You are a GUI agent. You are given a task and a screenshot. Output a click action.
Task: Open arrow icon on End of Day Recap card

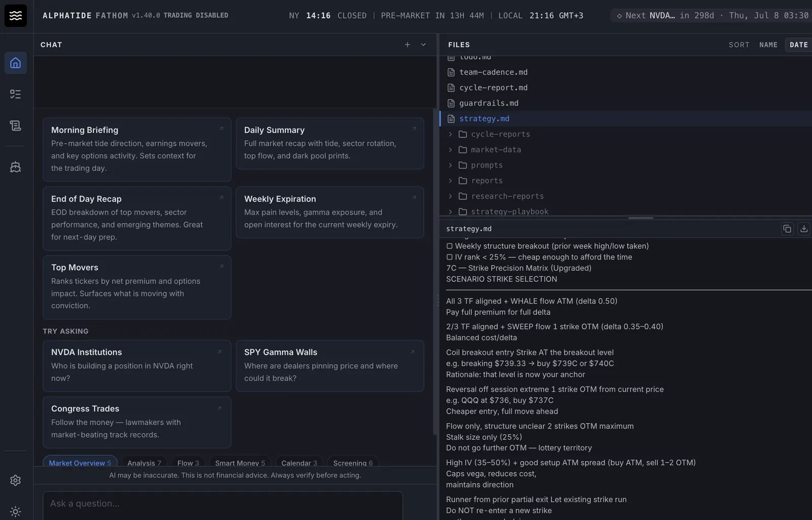pyautogui.click(x=221, y=198)
